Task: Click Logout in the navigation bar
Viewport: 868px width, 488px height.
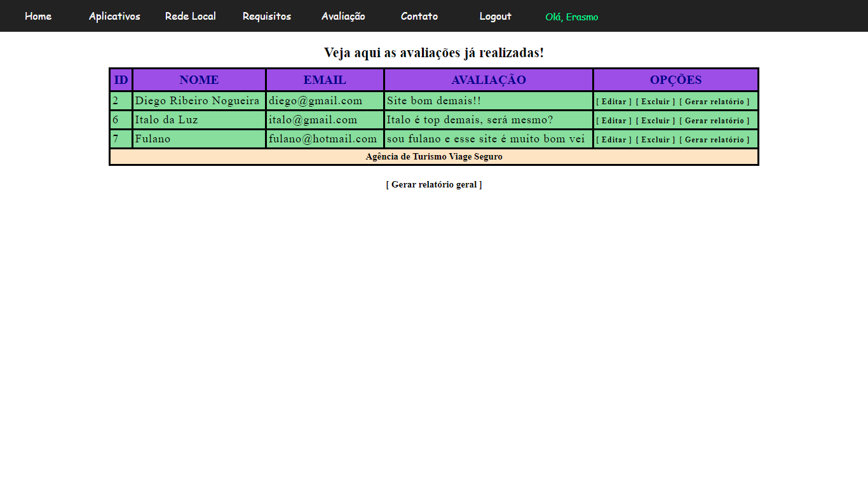Action: (x=496, y=16)
